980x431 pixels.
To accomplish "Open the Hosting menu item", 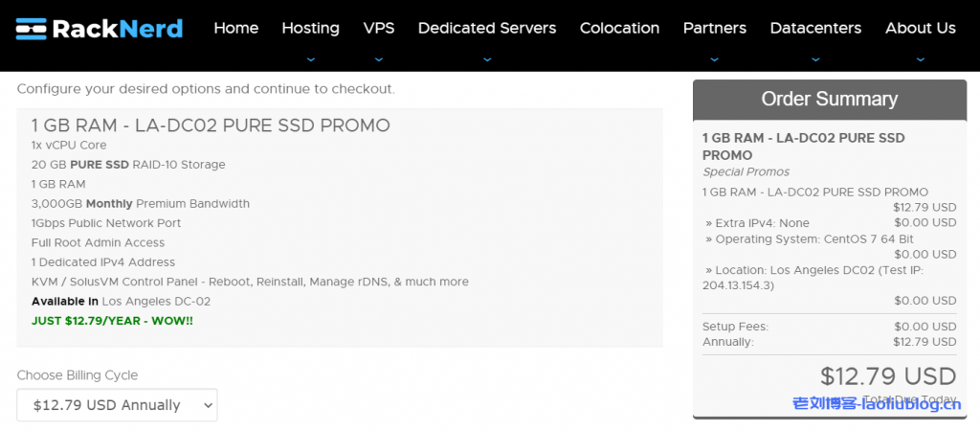I will 310,28.
